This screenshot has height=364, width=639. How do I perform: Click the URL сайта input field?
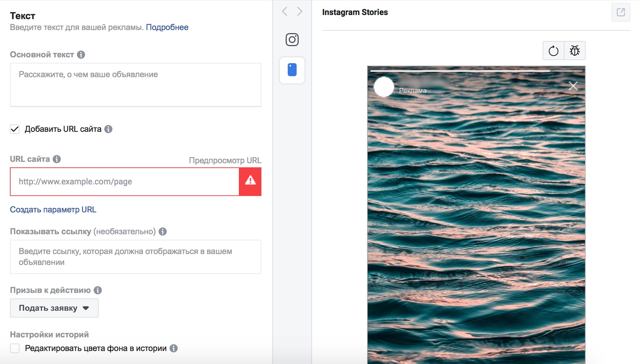(x=125, y=182)
